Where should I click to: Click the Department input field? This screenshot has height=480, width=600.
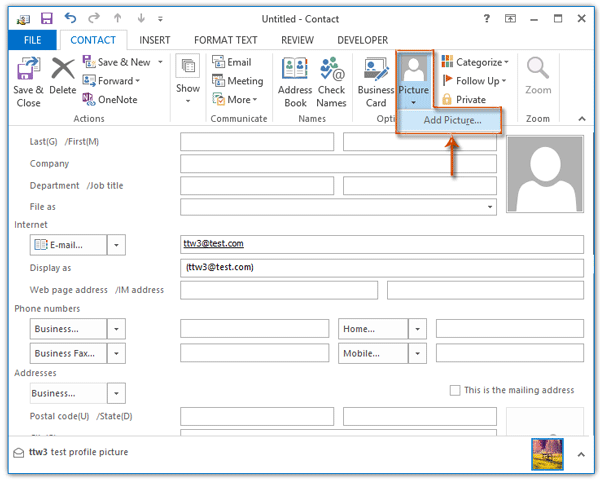tap(257, 186)
